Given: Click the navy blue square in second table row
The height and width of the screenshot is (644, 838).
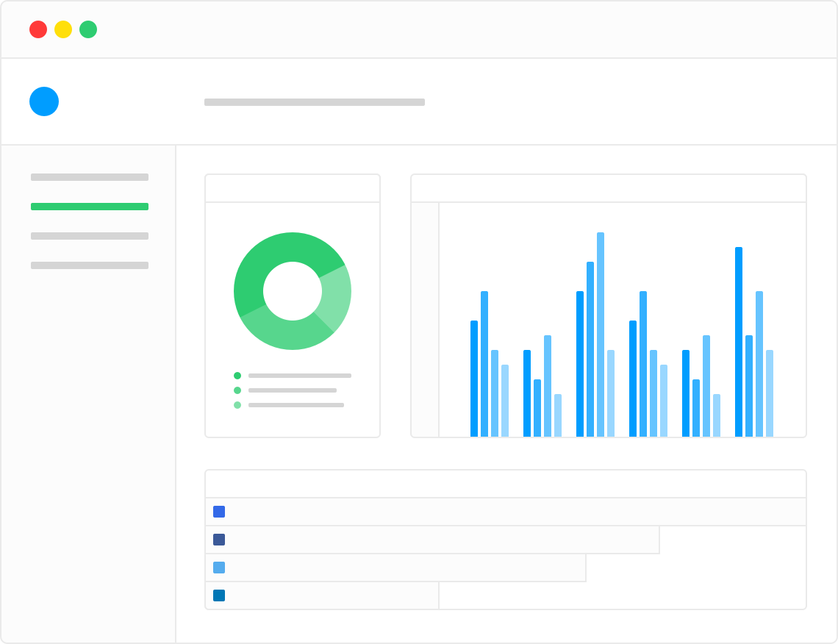Looking at the screenshot, I should coord(219,540).
